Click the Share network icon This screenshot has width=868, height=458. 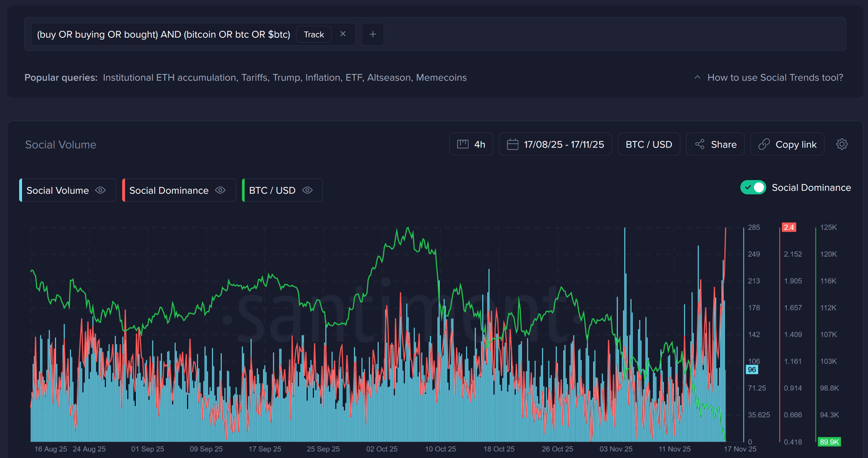point(700,145)
